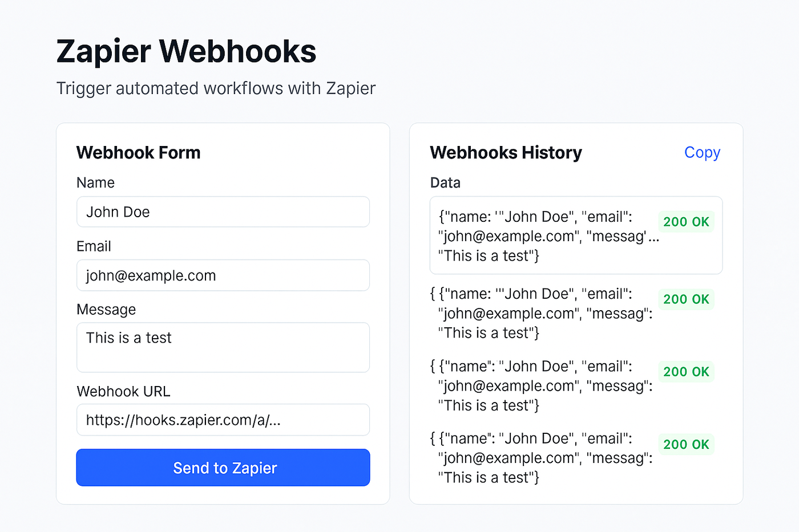Select the Webhook URL input field
Viewport: 799px width, 532px height.
click(x=223, y=420)
